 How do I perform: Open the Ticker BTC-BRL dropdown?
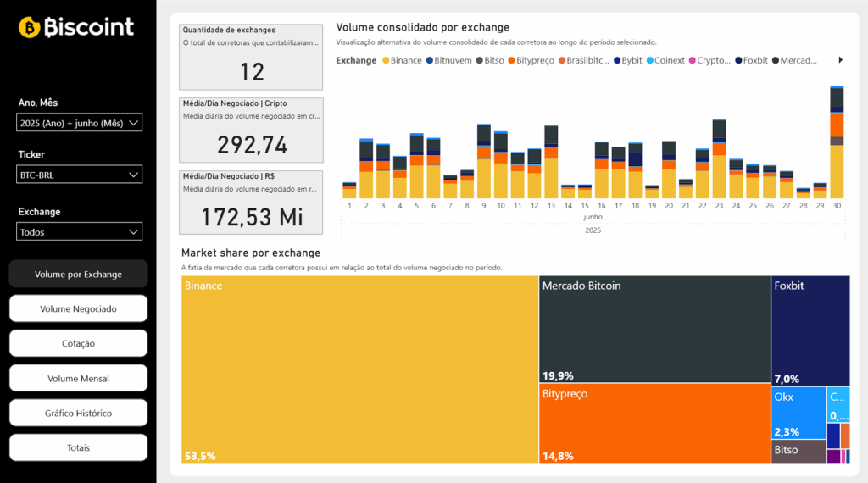pyautogui.click(x=79, y=175)
